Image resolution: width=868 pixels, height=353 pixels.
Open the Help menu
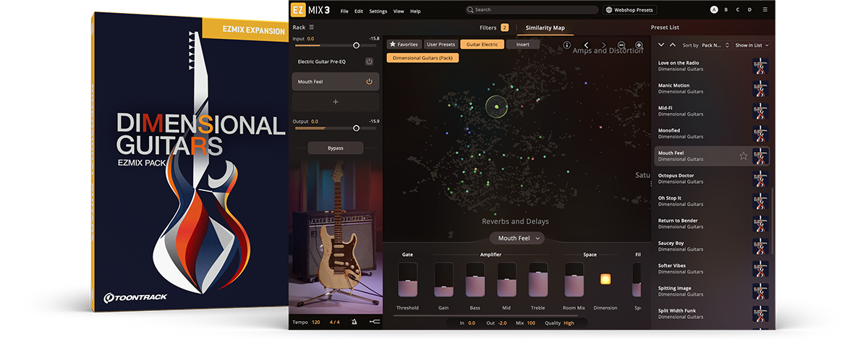(415, 11)
